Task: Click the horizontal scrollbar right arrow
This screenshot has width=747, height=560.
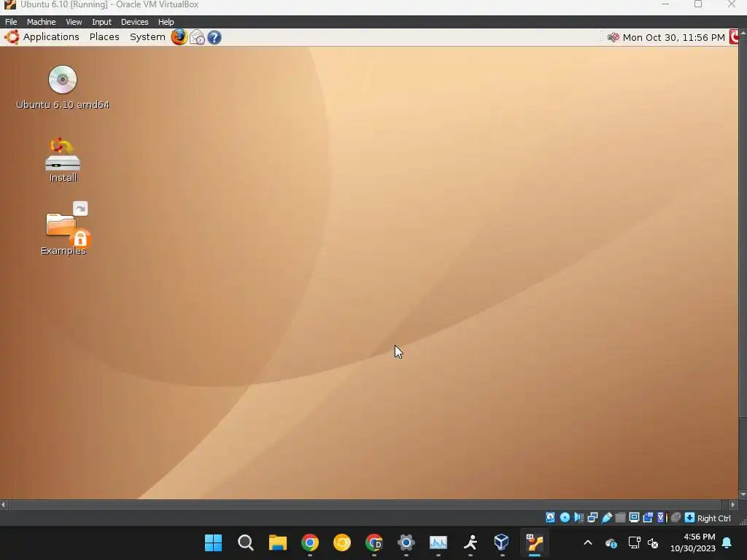Action: tap(732, 505)
